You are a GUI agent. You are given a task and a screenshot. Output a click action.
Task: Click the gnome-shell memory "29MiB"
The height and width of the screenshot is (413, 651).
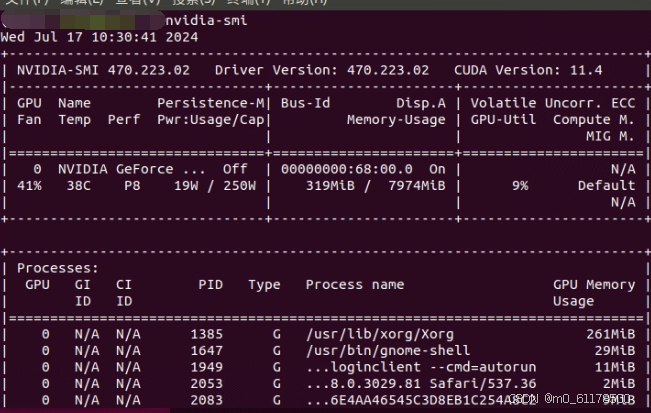[614, 351]
